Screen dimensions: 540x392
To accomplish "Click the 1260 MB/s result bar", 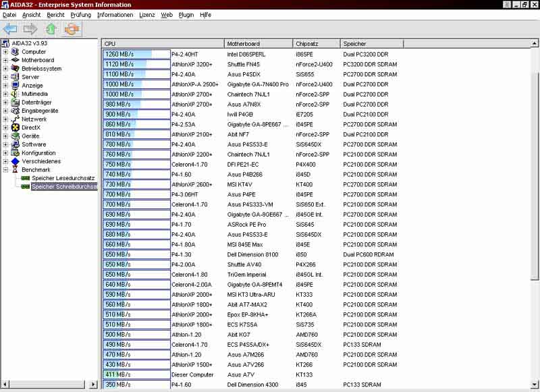I will 136,54.
